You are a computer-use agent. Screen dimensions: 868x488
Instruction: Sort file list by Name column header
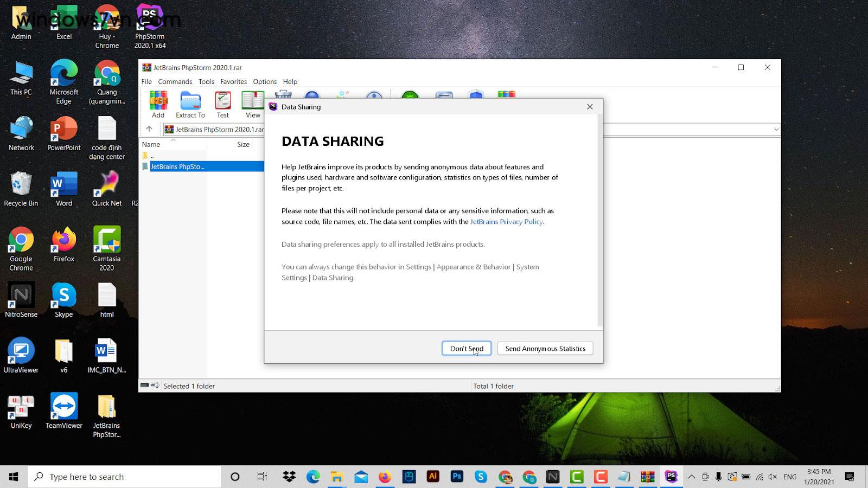point(151,144)
